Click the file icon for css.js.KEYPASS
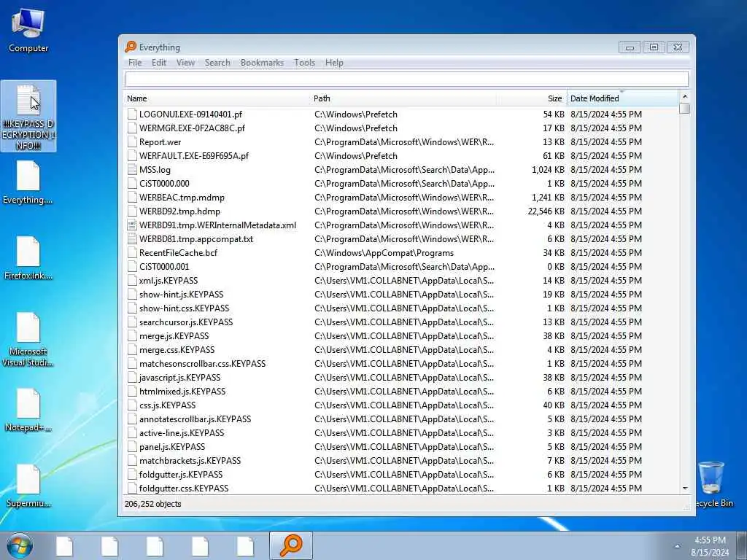The image size is (747, 560). 132,405
